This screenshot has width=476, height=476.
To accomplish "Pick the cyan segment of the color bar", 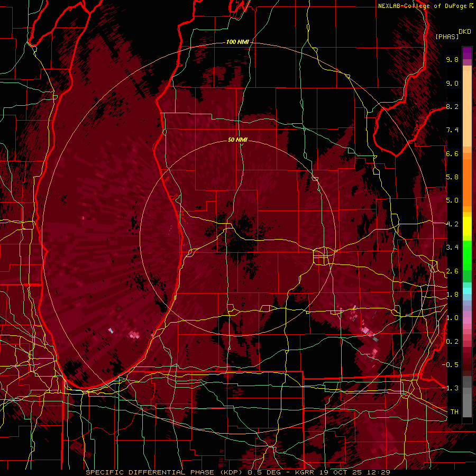I will (x=467, y=291).
